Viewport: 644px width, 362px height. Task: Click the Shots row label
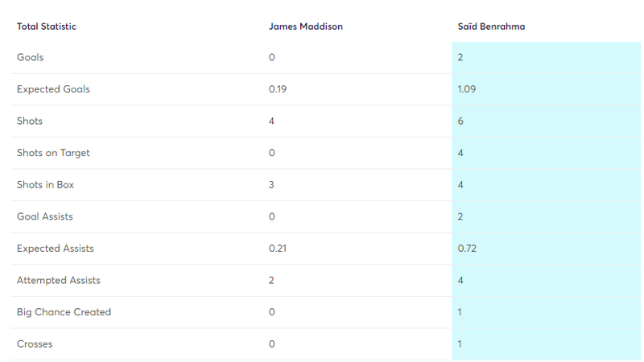coord(30,121)
